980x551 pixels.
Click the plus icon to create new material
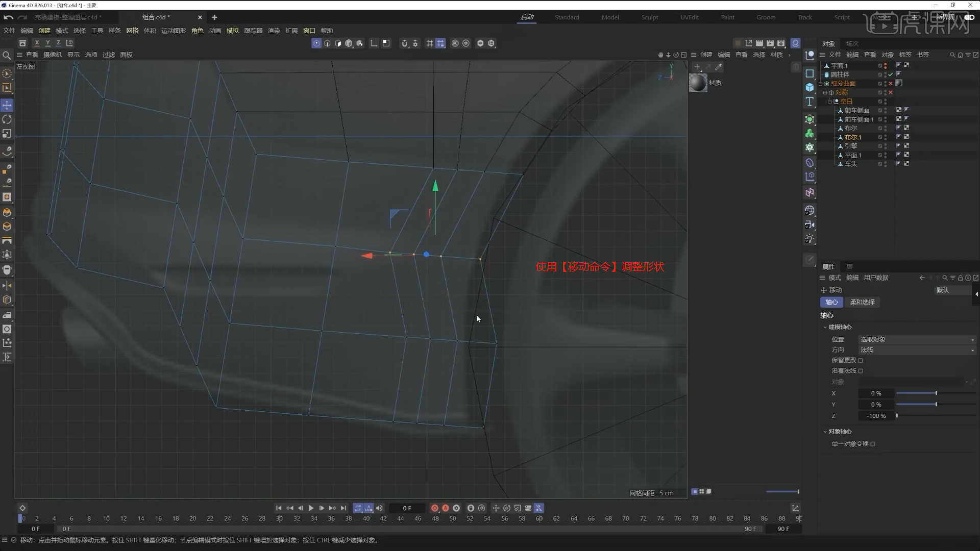click(x=697, y=67)
